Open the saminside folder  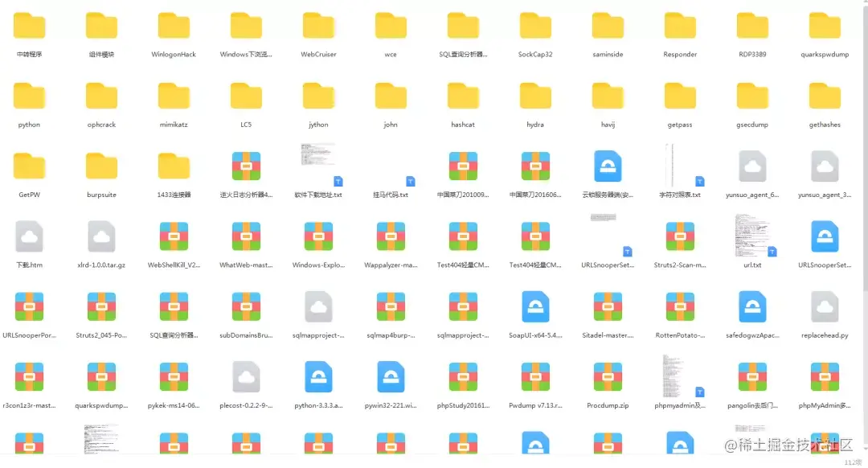point(608,26)
